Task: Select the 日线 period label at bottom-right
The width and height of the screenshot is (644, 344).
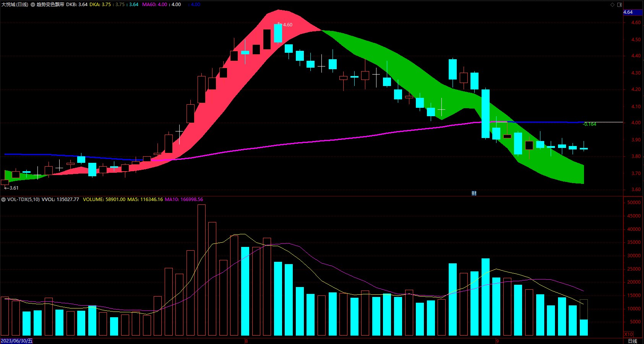Action: coord(633,341)
